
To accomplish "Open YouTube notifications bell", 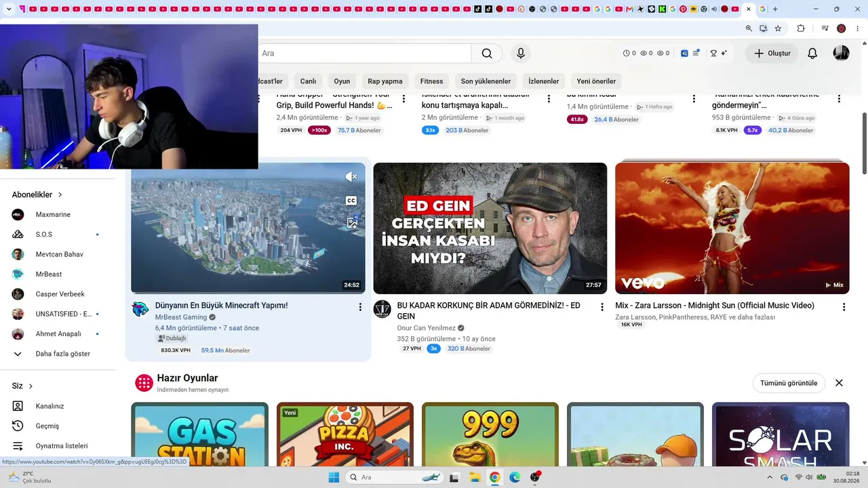I will pos(812,54).
